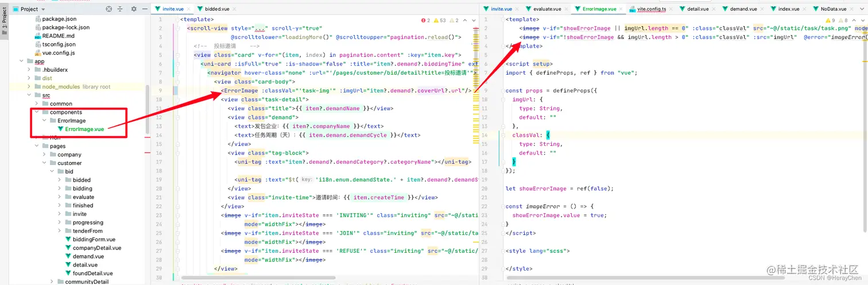Show hidden tabs dropdown in right editor
This screenshot has width=868, height=285.
[862, 9]
